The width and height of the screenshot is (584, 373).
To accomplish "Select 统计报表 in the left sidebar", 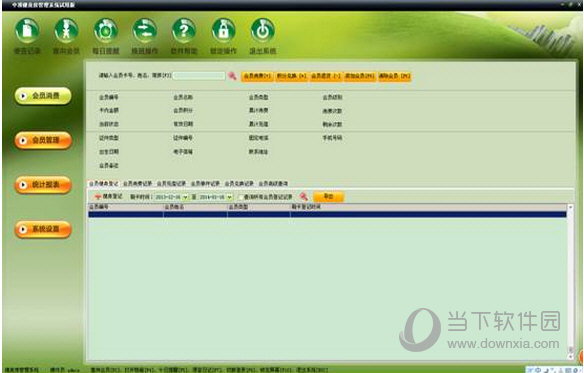I will click(43, 185).
